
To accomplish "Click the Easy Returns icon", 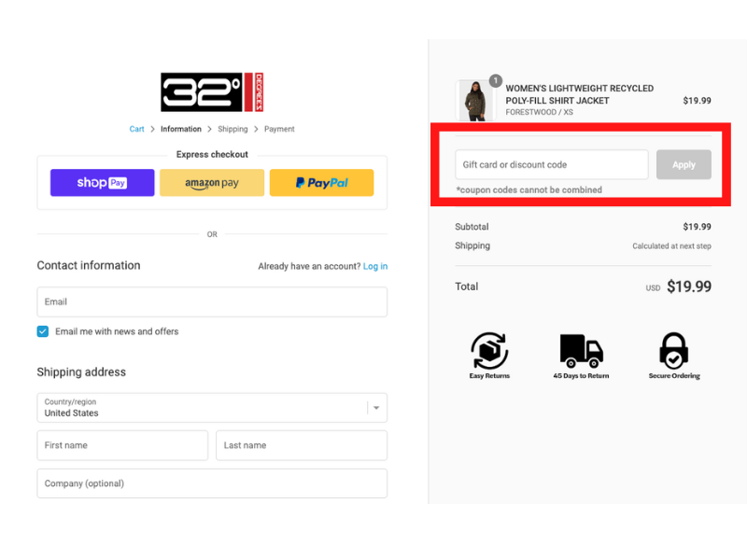I will 489,351.
